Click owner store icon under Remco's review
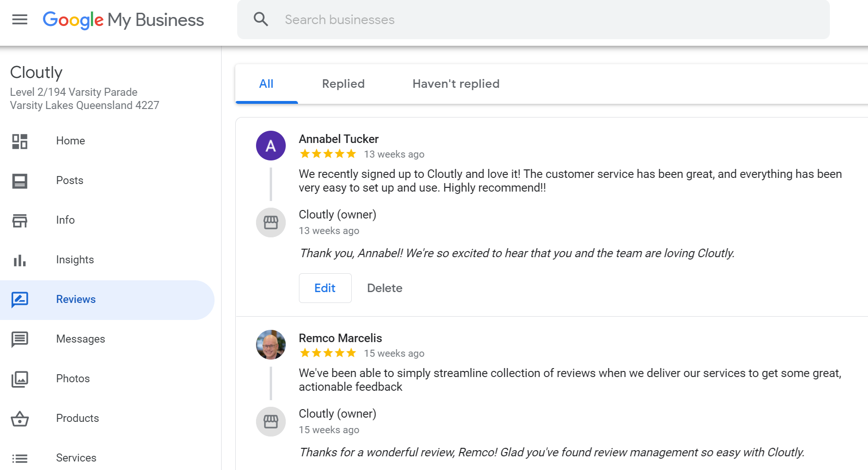Viewport: 868px width, 470px height. click(x=271, y=422)
